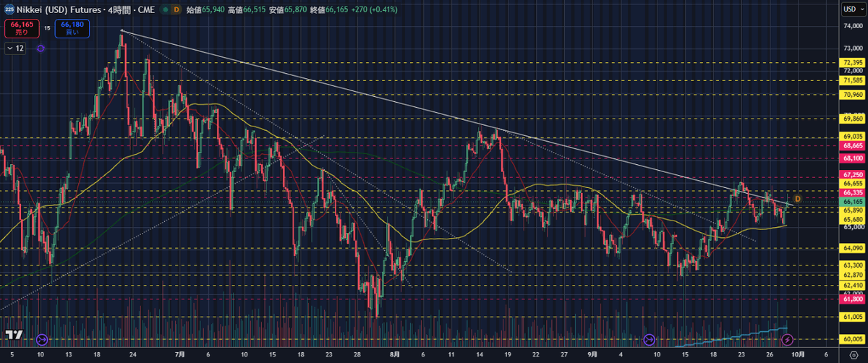Click the green 66,165 current price label
868x363 pixels.
coord(851,202)
